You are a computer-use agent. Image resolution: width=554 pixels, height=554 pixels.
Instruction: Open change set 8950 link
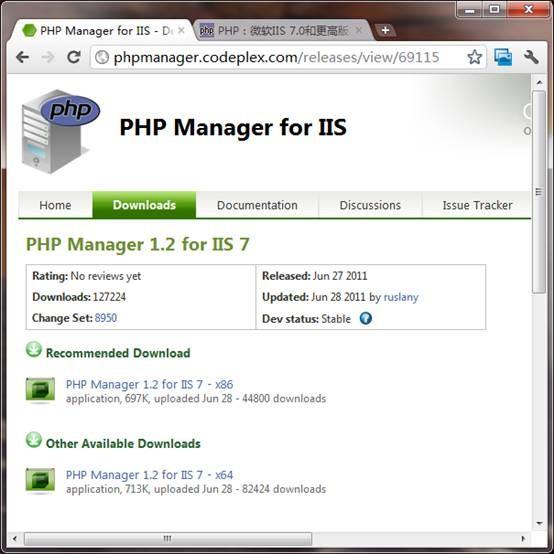click(x=106, y=318)
